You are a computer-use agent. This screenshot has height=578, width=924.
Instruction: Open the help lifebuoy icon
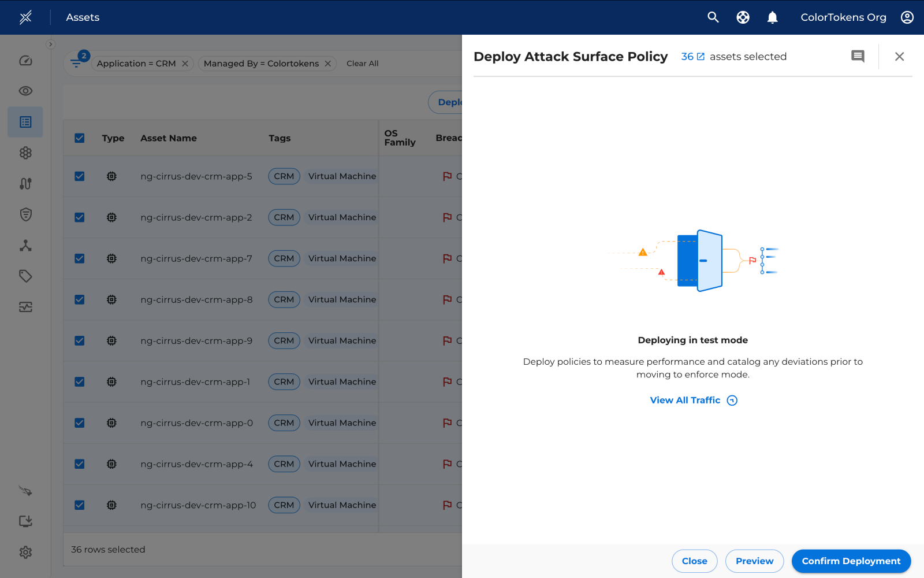click(x=743, y=17)
